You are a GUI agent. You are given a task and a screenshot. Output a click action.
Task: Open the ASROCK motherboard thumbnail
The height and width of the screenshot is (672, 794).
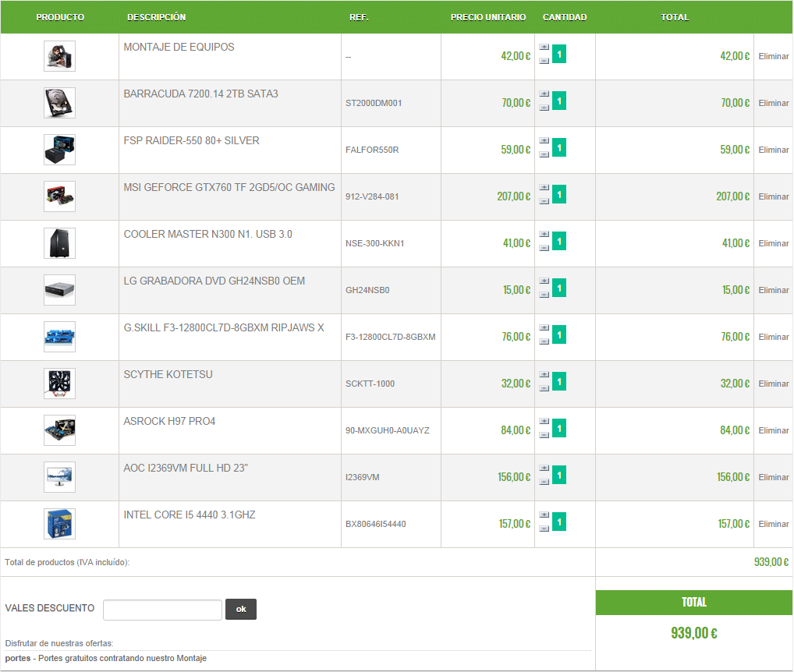[60, 430]
